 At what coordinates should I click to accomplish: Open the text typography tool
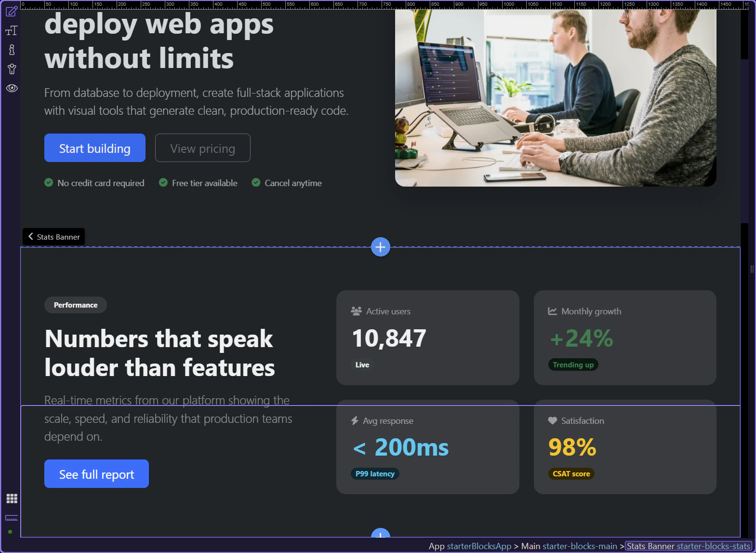(12, 31)
